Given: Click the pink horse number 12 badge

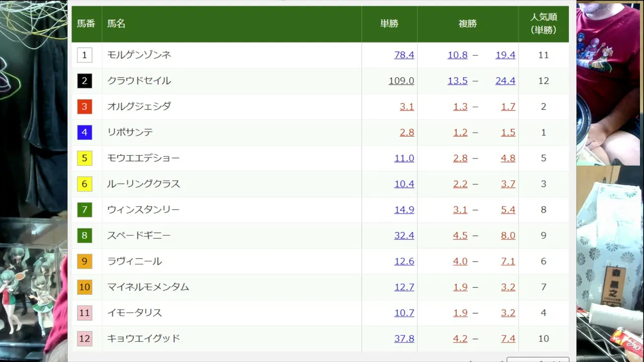Looking at the screenshot, I should point(85,338).
